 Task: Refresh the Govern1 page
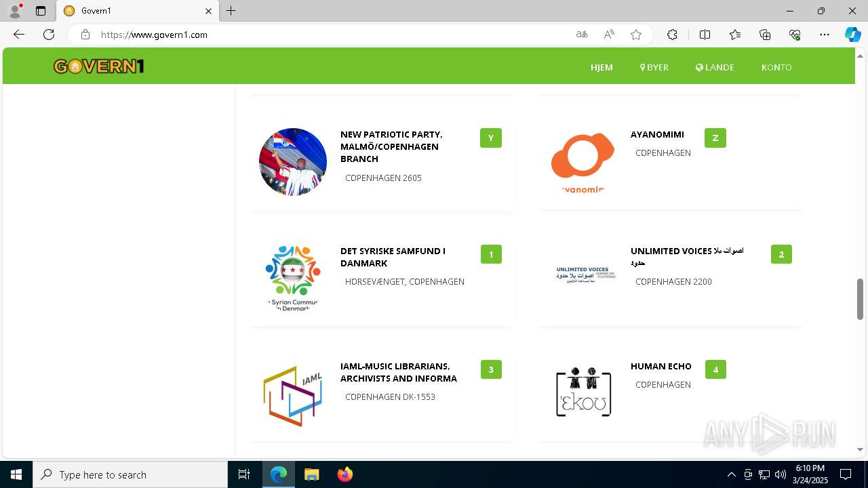click(x=49, y=35)
